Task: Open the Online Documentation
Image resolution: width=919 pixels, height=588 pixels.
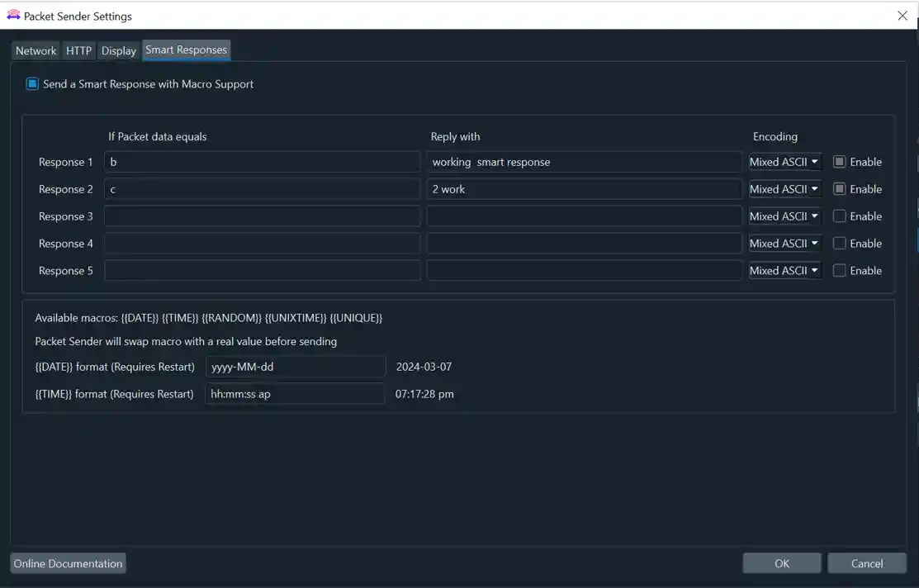Action: click(x=68, y=562)
